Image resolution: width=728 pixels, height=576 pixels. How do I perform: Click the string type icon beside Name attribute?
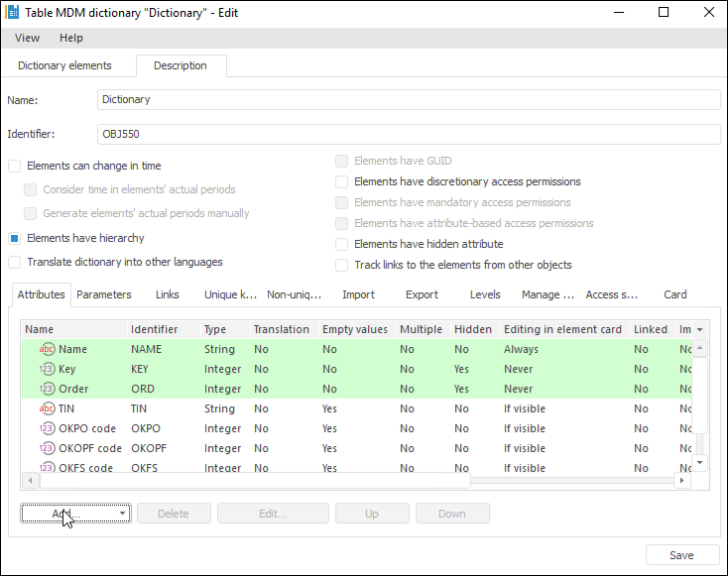point(47,349)
